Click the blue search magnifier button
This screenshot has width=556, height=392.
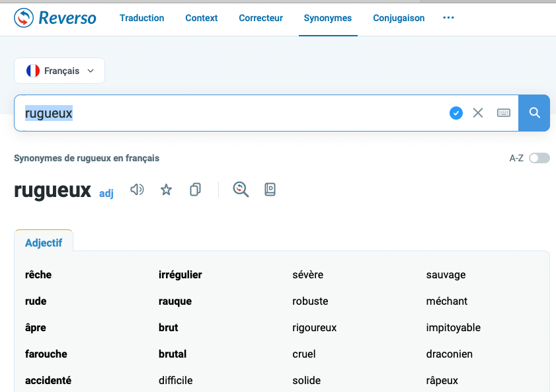534,113
